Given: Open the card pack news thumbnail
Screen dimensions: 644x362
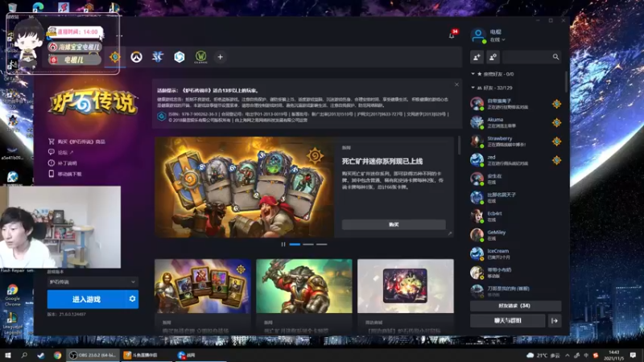Looking at the screenshot, I should pyautogui.click(x=203, y=286).
